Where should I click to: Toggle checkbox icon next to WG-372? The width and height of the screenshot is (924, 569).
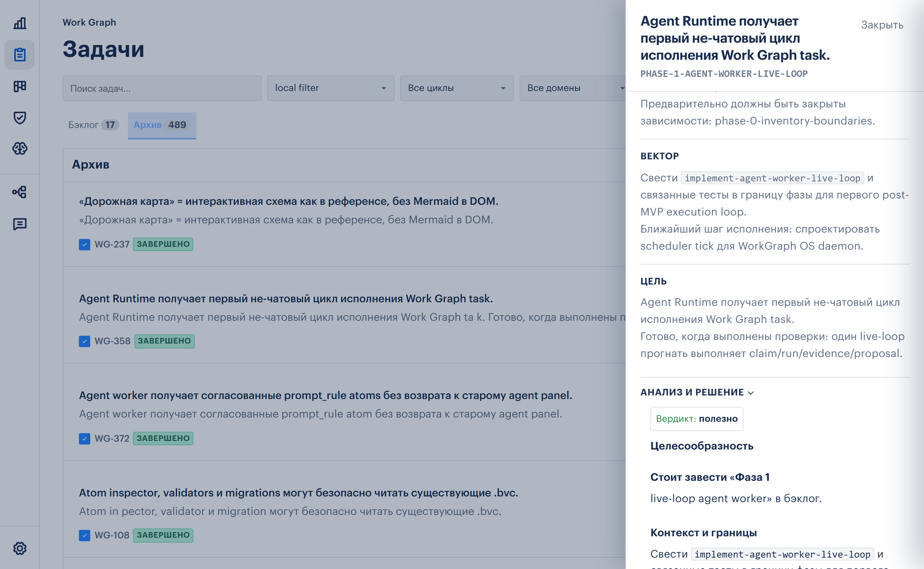(x=84, y=439)
